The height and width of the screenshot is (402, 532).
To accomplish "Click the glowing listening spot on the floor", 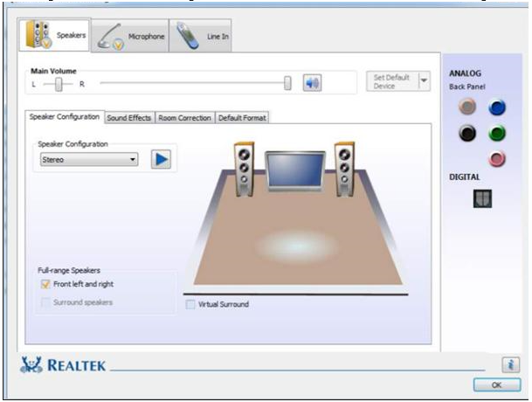I will tap(297, 246).
